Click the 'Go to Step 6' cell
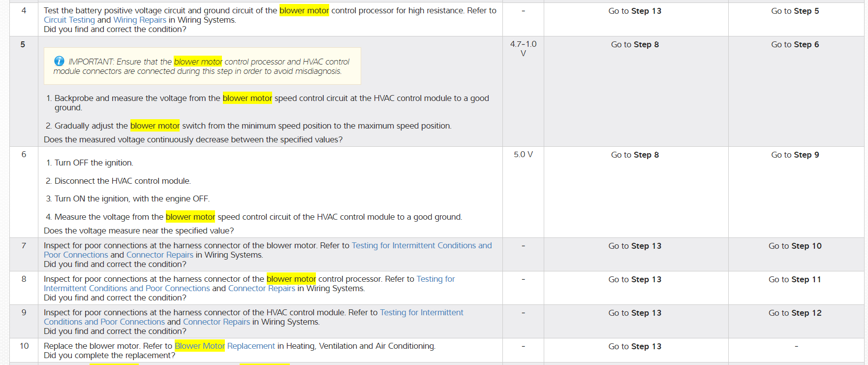The height and width of the screenshot is (365, 868). point(795,45)
